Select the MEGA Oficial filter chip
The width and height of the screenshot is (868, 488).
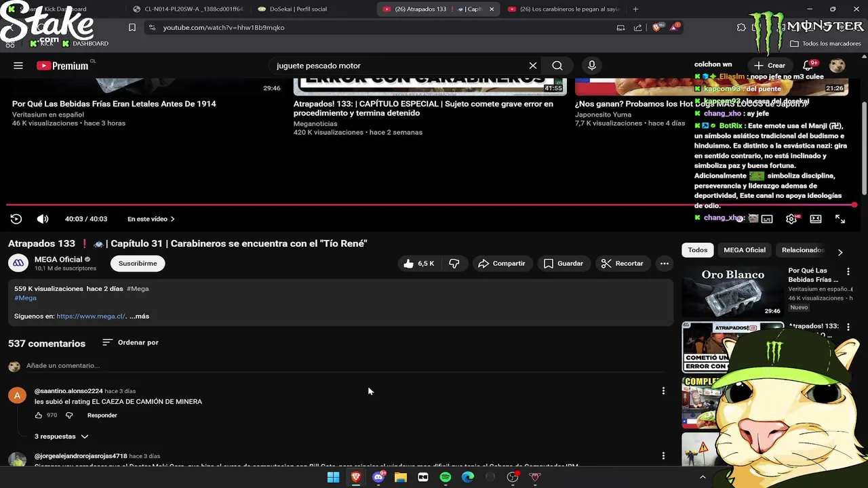tap(745, 250)
